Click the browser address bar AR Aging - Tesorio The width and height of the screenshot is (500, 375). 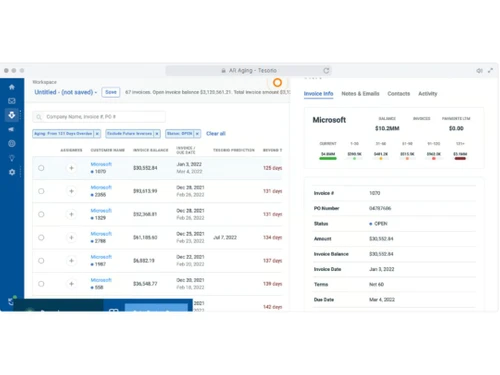point(249,71)
